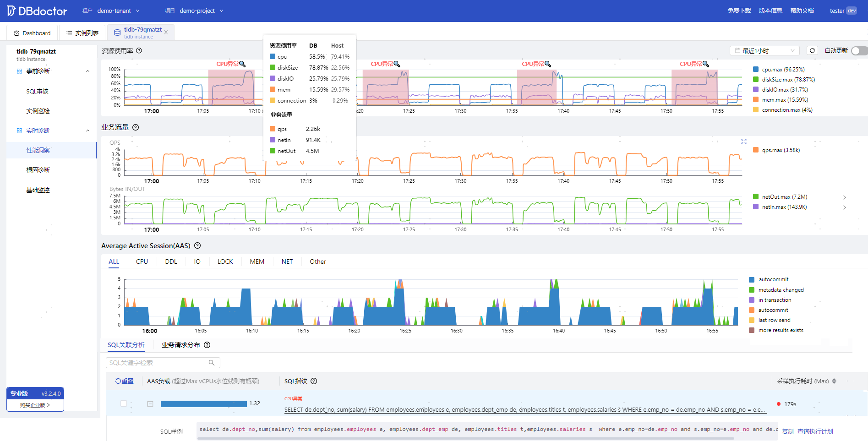Open the demo-tenant tenant dropdown
Viewport: 868px width, 441px height.
118,11
